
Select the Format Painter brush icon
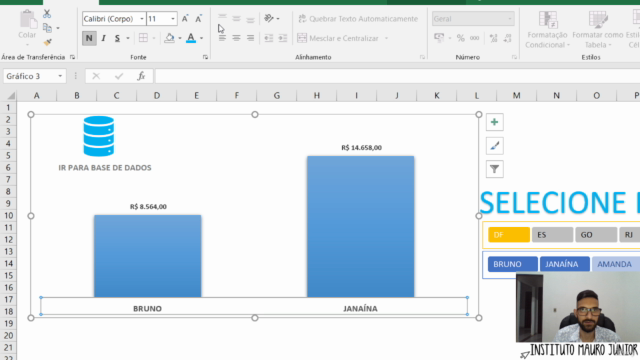47,42
